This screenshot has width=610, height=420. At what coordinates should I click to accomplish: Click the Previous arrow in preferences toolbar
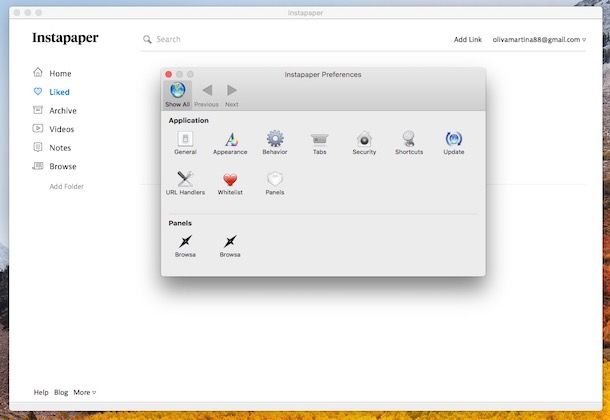point(207,94)
